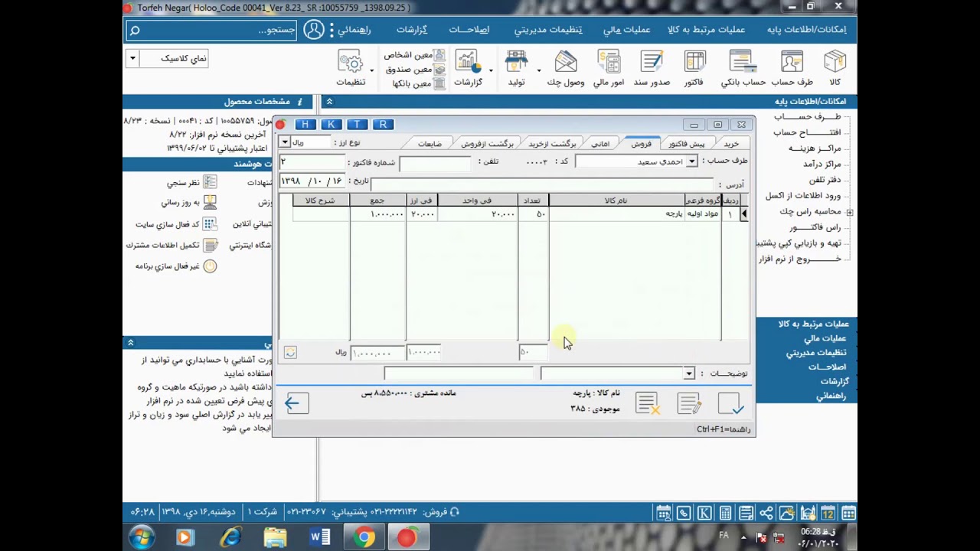Image resolution: width=980 pixels, height=551 pixels.
Task: Collapse the lower left panel chevron
Action: [130, 343]
